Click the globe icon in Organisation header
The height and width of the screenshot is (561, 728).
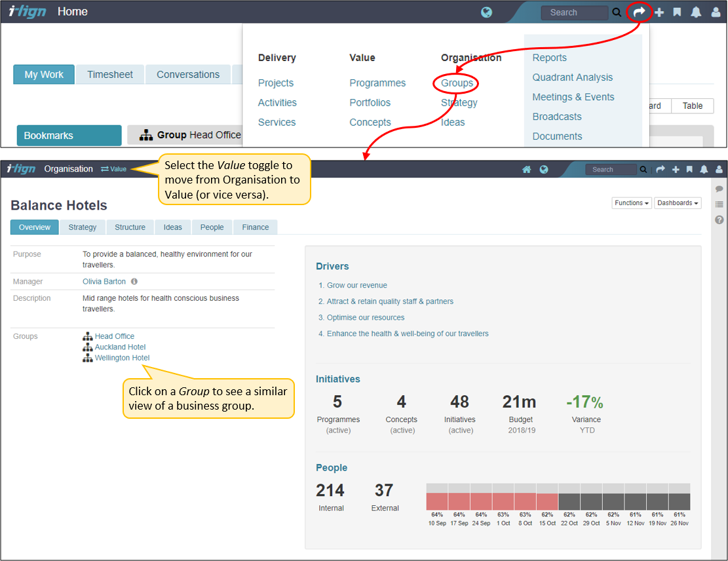tap(544, 170)
